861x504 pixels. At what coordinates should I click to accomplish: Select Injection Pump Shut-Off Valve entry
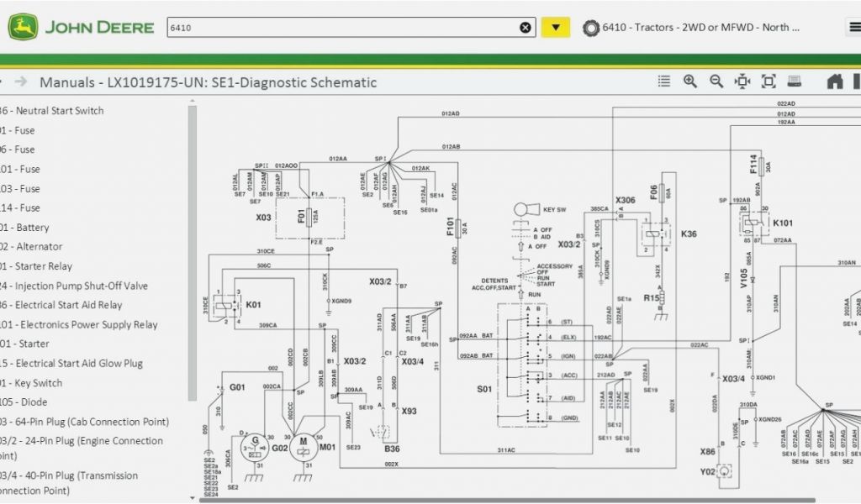pos(81,286)
